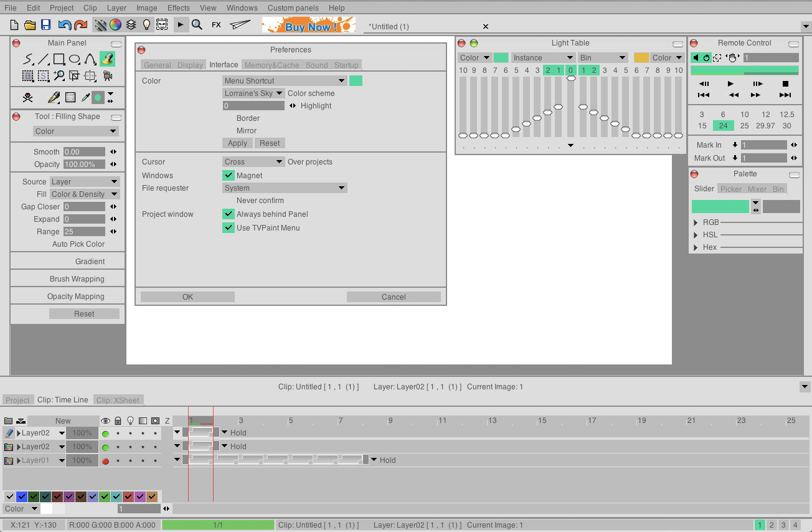The width and height of the screenshot is (812, 532).
Task: Click the New layer button in the timeline
Action: tap(63, 421)
